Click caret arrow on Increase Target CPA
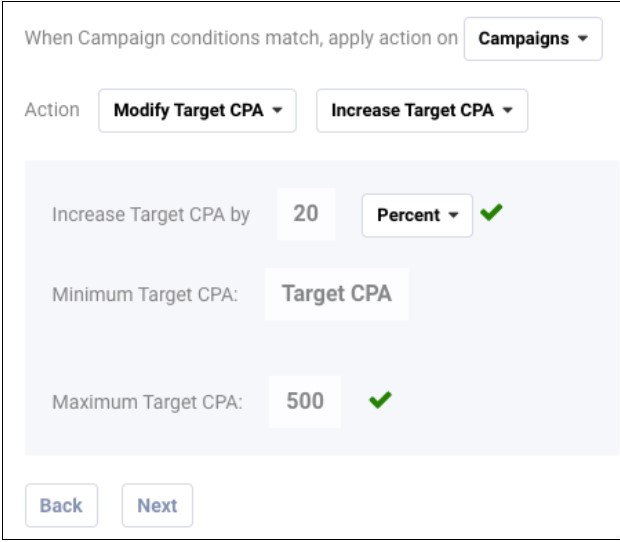Screen dimensions: 620x542 coord(508,110)
